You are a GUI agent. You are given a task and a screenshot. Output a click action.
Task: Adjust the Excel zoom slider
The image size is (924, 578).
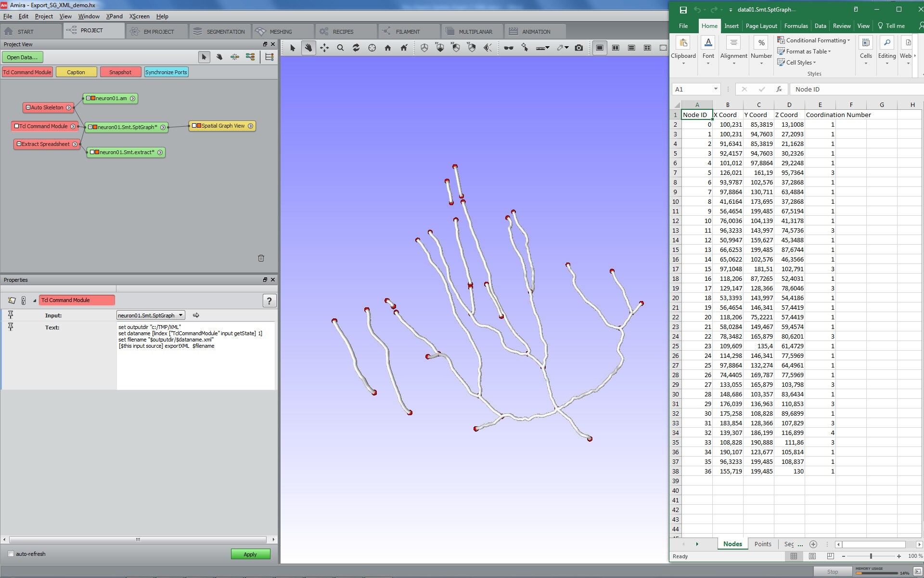point(871,556)
